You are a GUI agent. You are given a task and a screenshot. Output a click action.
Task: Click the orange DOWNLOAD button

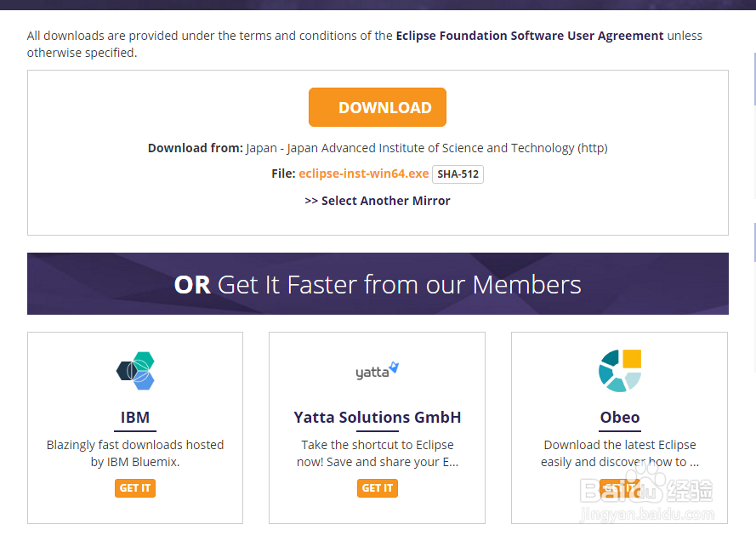377,107
